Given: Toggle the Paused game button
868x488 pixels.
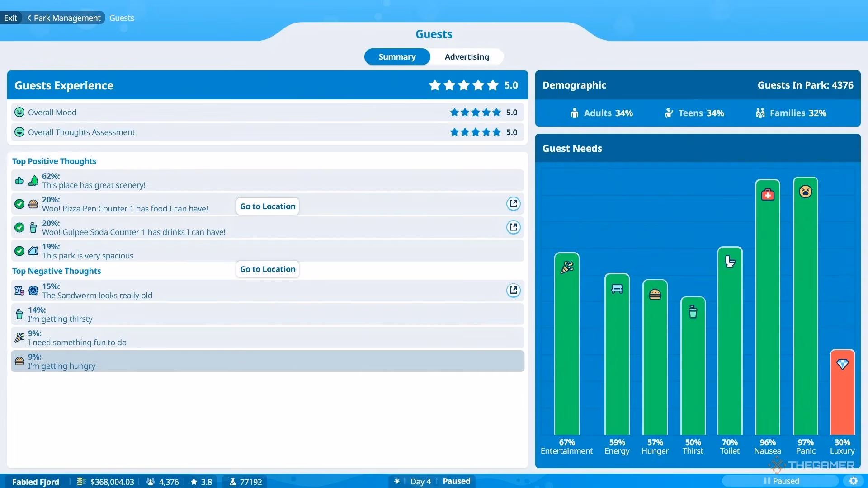Looking at the screenshot, I should (x=781, y=481).
